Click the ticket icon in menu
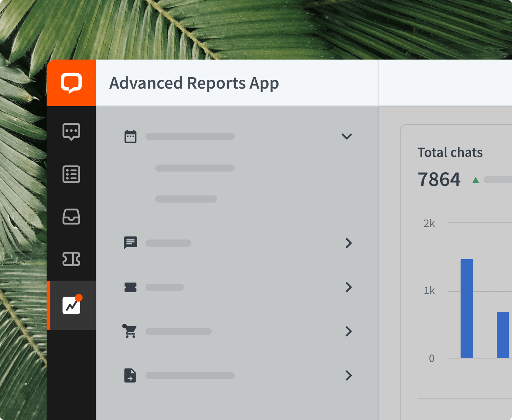This screenshot has height=420, width=512. coord(130,287)
